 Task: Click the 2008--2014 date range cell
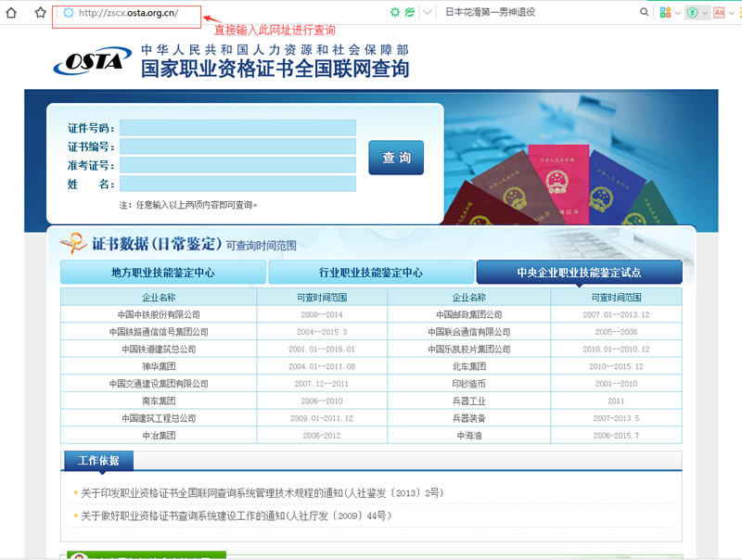(x=322, y=314)
